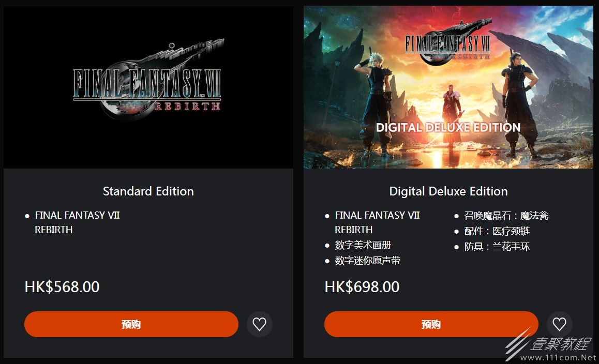
Task: Click the 防具：兰花手环 list item
Action: tap(497, 247)
